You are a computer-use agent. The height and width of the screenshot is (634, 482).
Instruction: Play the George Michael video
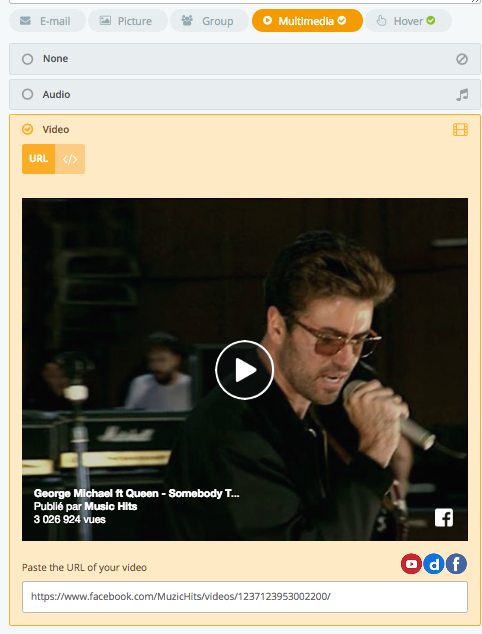(245, 370)
